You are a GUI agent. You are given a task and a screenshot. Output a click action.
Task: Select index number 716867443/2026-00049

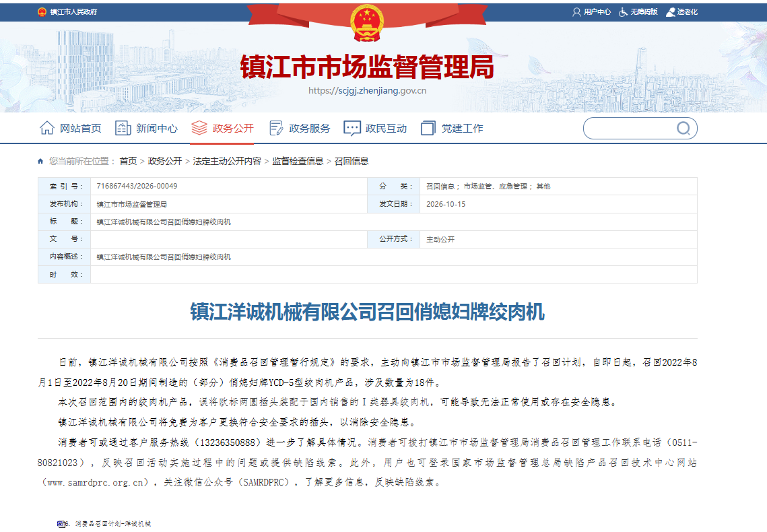(x=137, y=187)
